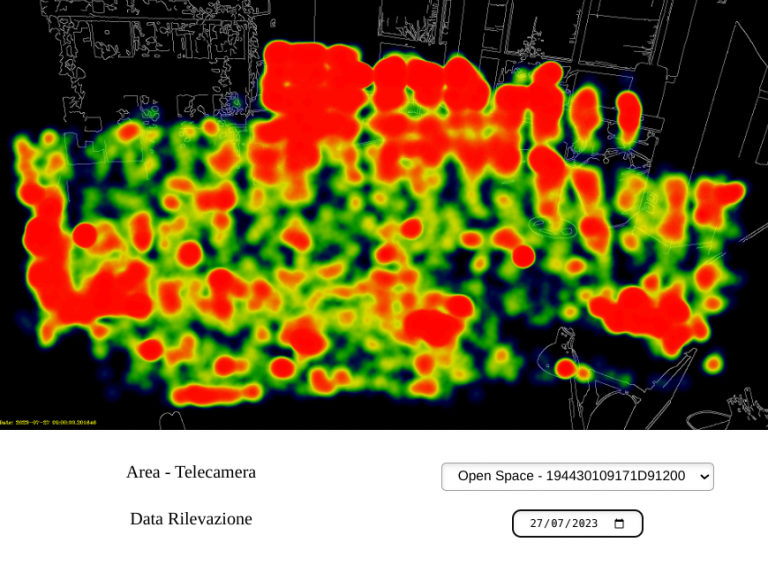Click the small red dot beside the outlined figure

(x=566, y=369)
